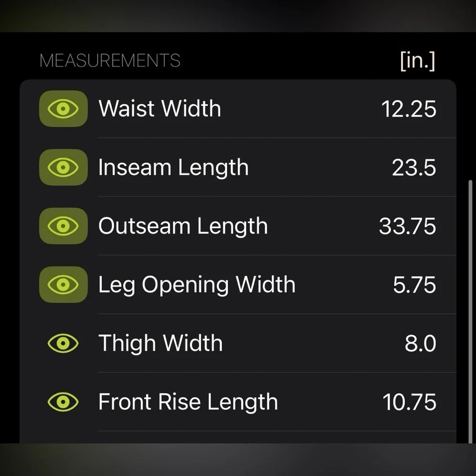The height and width of the screenshot is (476, 476).
Task: Select the Waist Width row label
Action: (159, 109)
